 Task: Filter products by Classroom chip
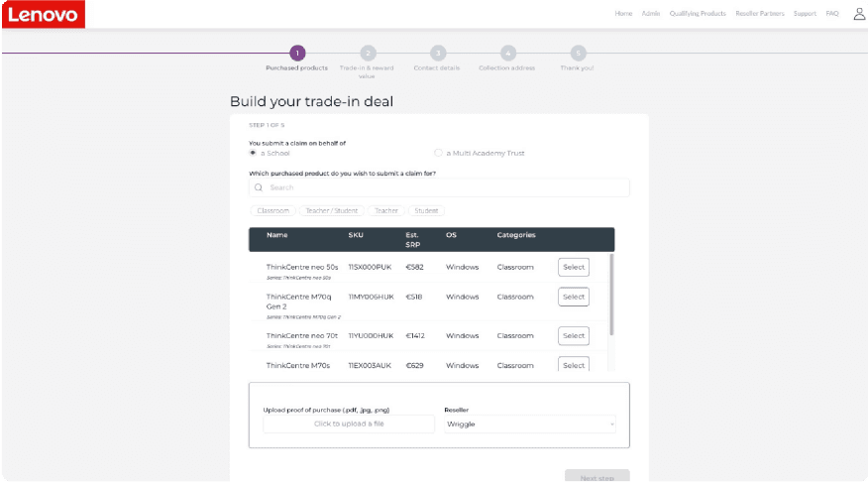pyautogui.click(x=272, y=210)
